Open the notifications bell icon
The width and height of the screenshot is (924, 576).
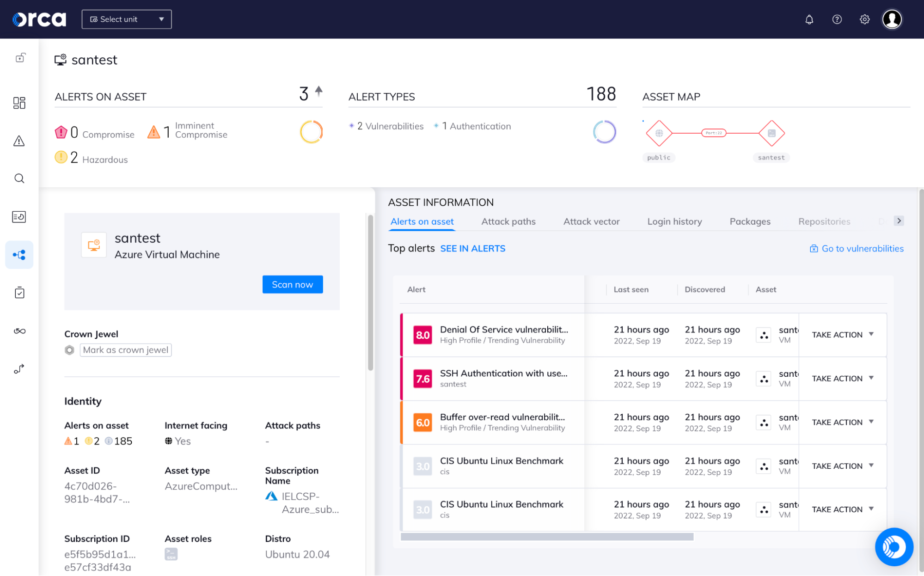[809, 19]
